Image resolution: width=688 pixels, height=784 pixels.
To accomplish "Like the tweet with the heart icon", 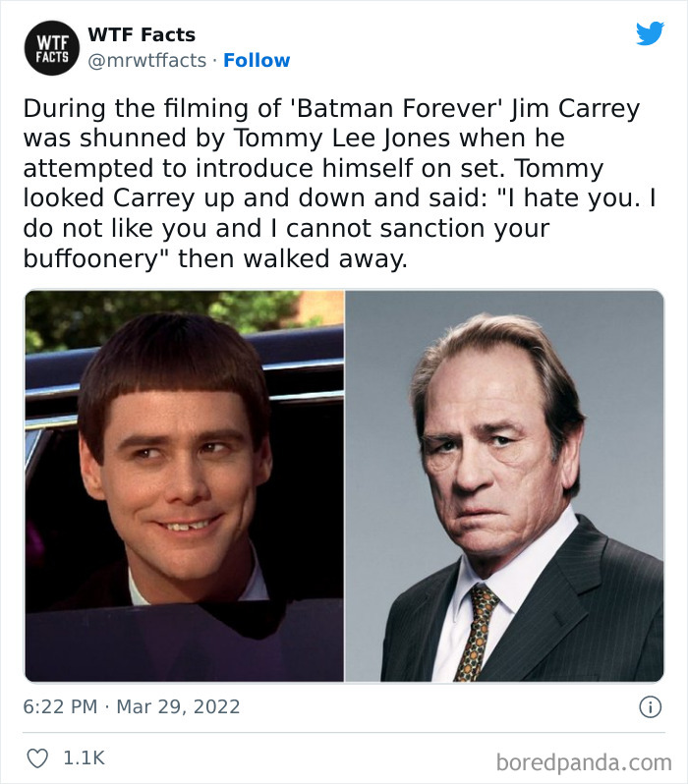I will (37, 758).
